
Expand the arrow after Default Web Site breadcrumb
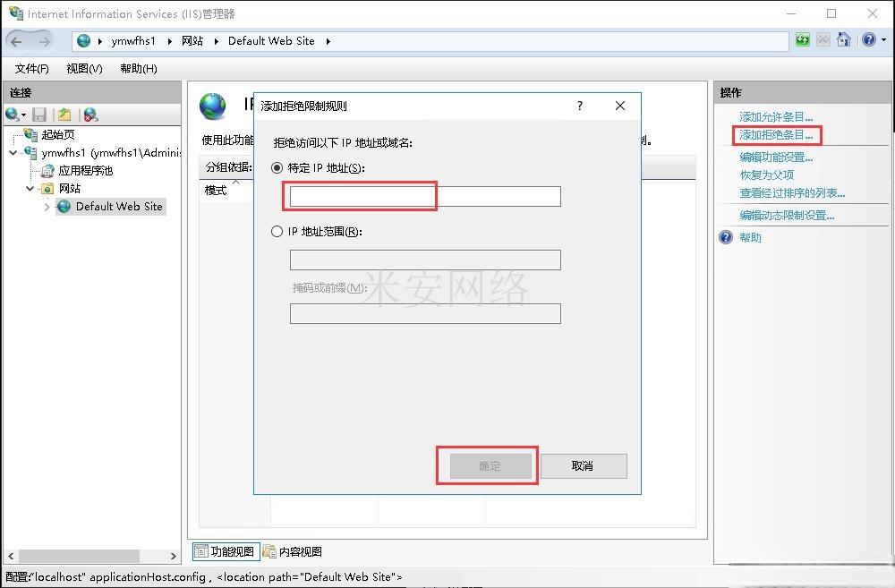click(328, 41)
